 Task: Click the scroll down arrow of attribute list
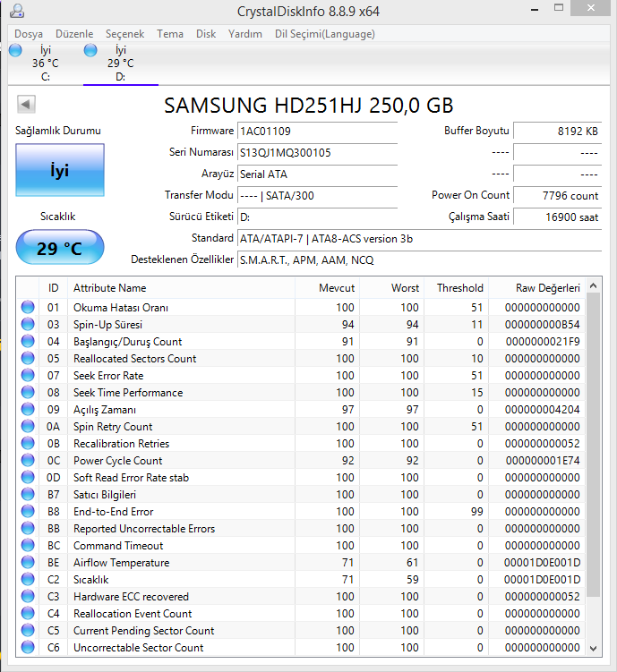coord(594,649)
